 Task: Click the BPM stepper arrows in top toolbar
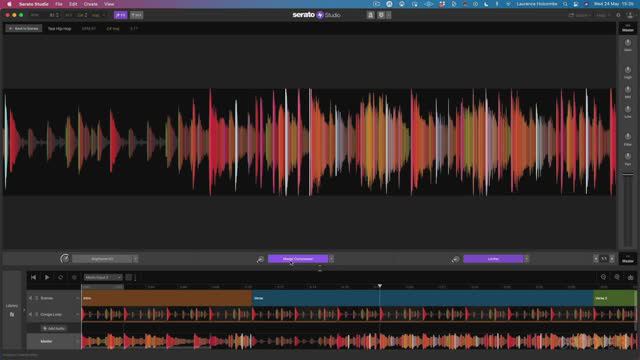click(57, 15)
